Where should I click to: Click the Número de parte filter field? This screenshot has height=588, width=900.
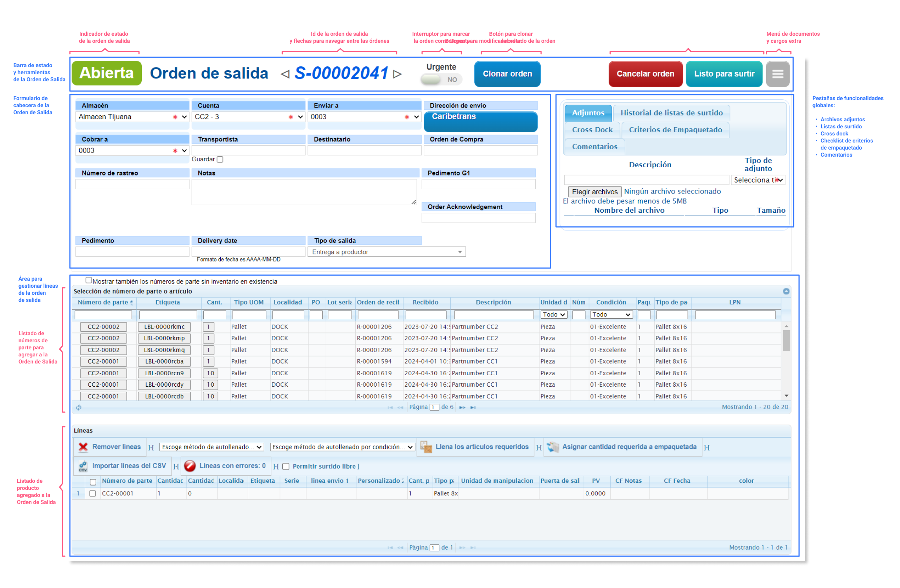103,315
